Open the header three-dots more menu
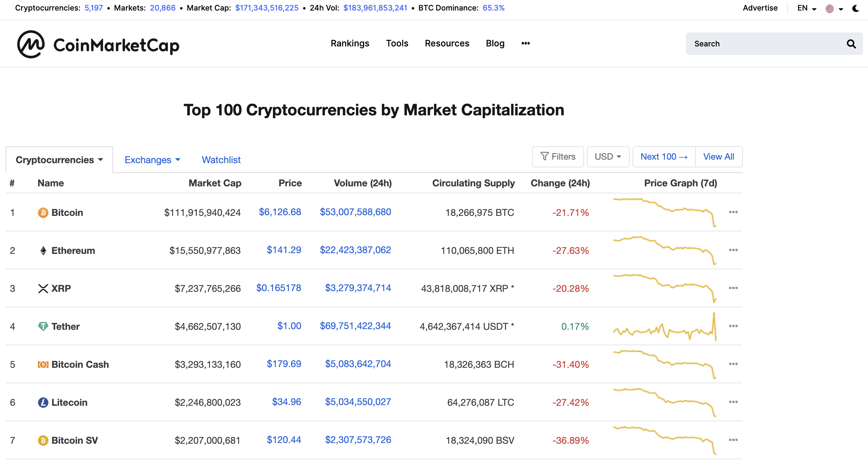The width and height of the screenshot is (868, 462). (x=525, y=44)
